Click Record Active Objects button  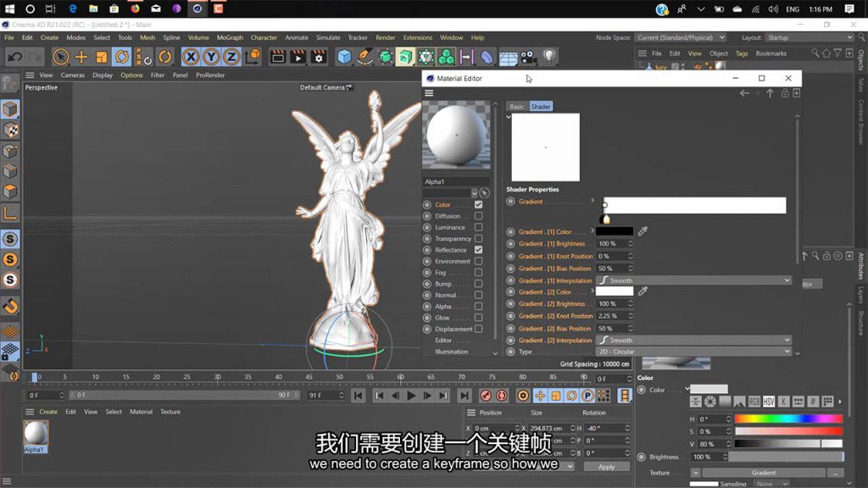(x=486, y=395)
